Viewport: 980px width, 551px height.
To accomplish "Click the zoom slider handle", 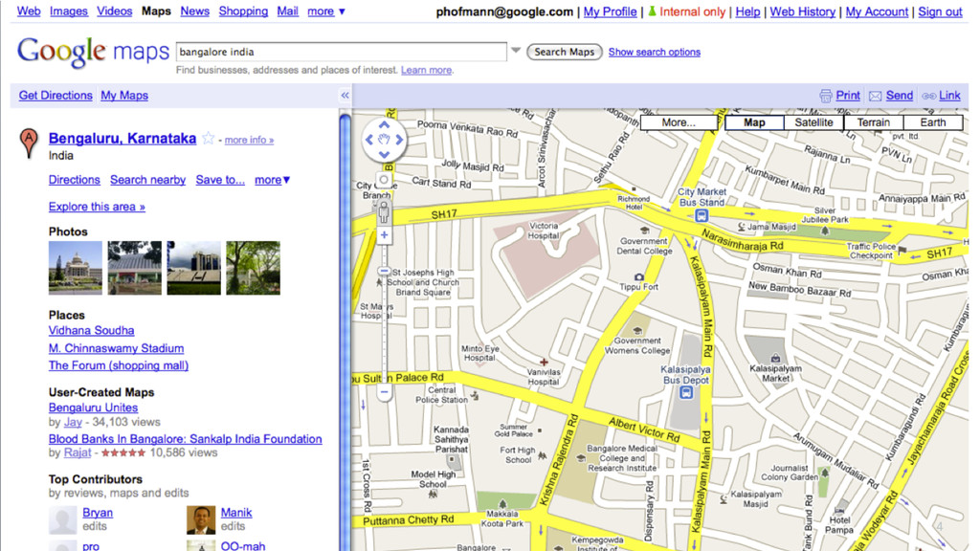I will point(384,271).
